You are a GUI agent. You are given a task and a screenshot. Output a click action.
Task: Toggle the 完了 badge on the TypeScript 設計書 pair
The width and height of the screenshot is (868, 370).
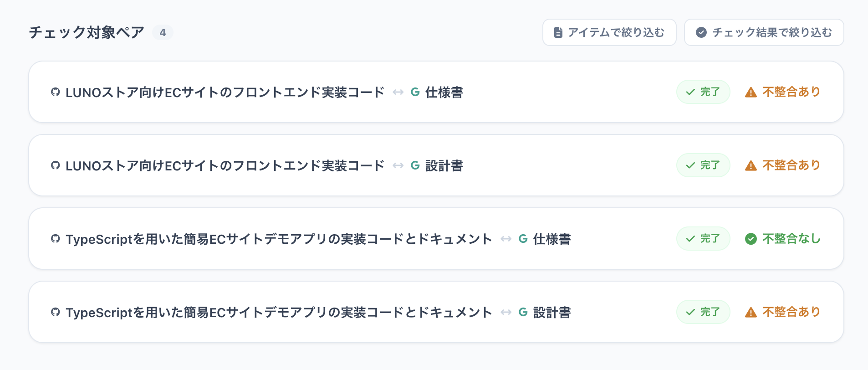[x=703, y=312]
